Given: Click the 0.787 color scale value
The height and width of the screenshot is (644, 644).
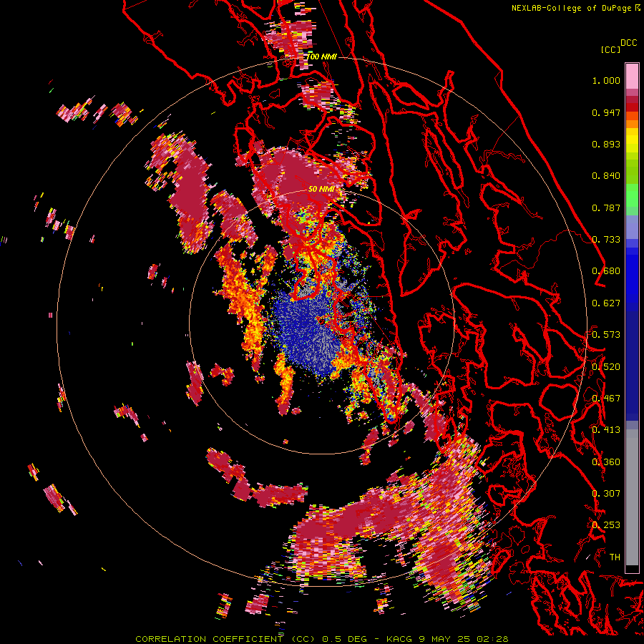Looking at the screenshot, I should [606, 208].
